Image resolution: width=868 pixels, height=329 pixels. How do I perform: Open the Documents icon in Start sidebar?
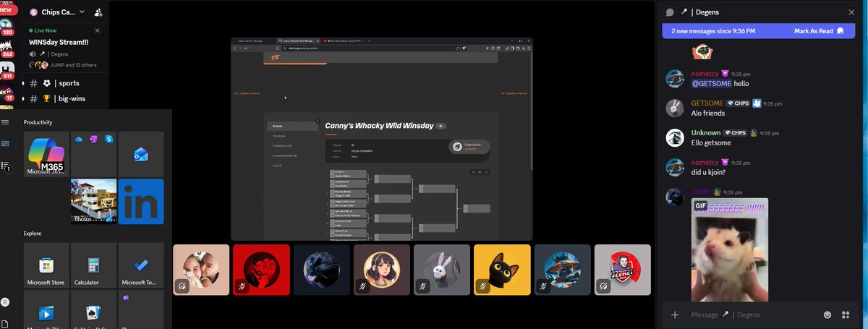[6, 322]
